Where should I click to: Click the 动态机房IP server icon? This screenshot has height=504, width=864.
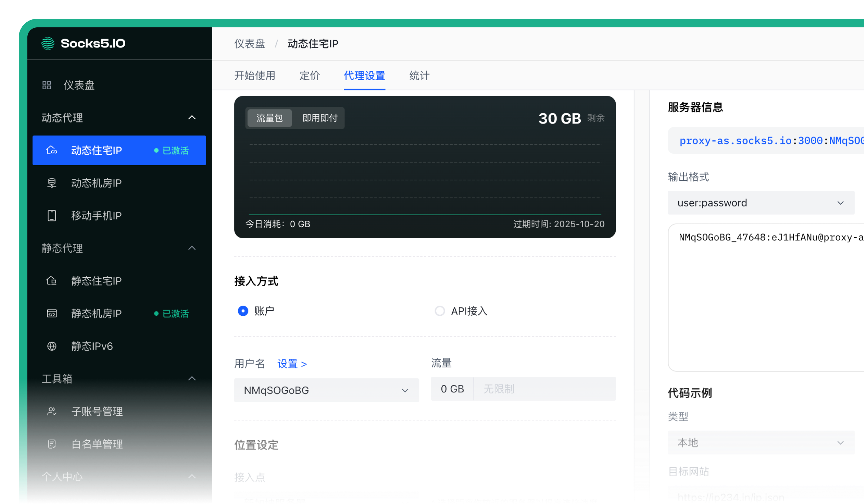pos(52,183)
